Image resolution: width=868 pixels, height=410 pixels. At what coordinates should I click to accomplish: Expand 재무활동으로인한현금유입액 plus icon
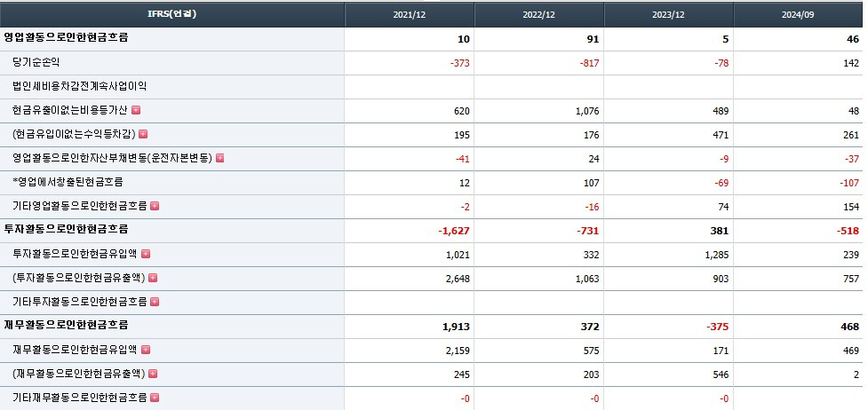[146, 350]
